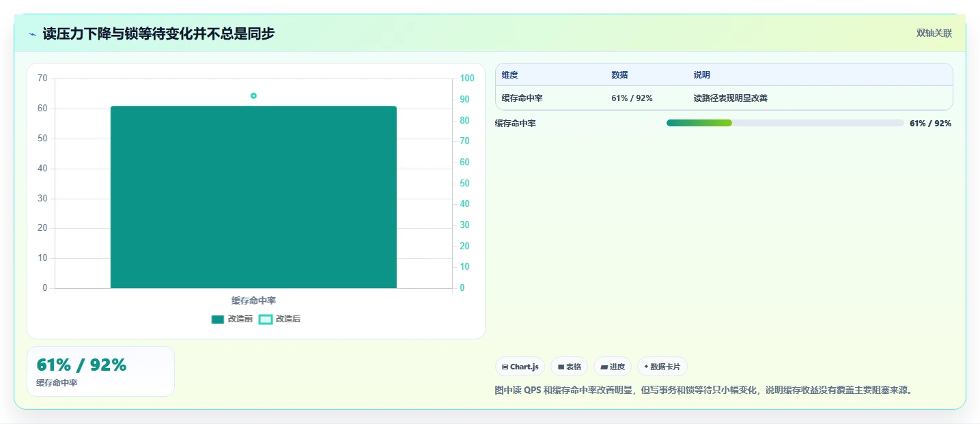
Task: Toggle the 改造后 legend item
Action: (280, 319)
